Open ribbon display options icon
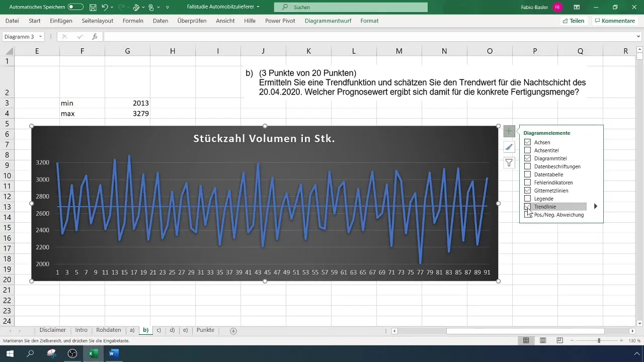The height and width of the screenshot is (362, 644). pos(577,8)
